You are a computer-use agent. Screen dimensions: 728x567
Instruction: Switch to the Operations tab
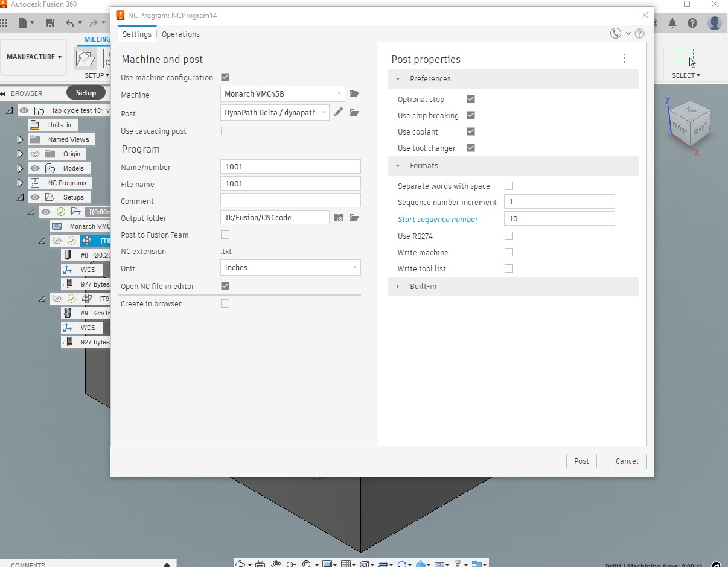[180, 34]
